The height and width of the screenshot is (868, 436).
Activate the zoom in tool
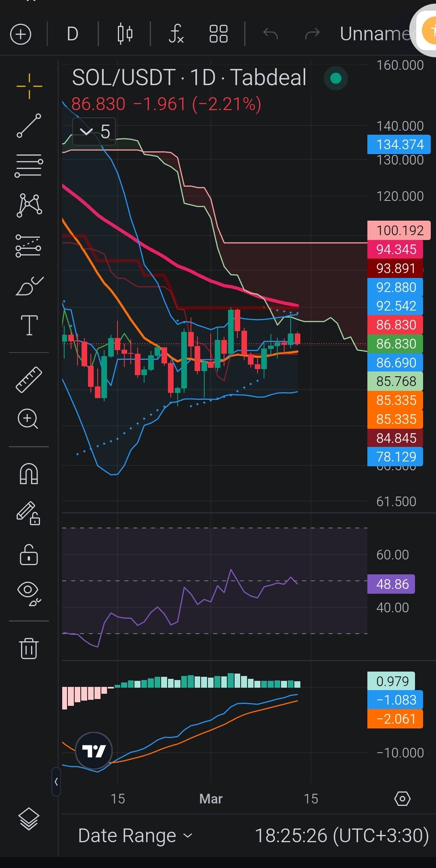[x=28, y=419]
